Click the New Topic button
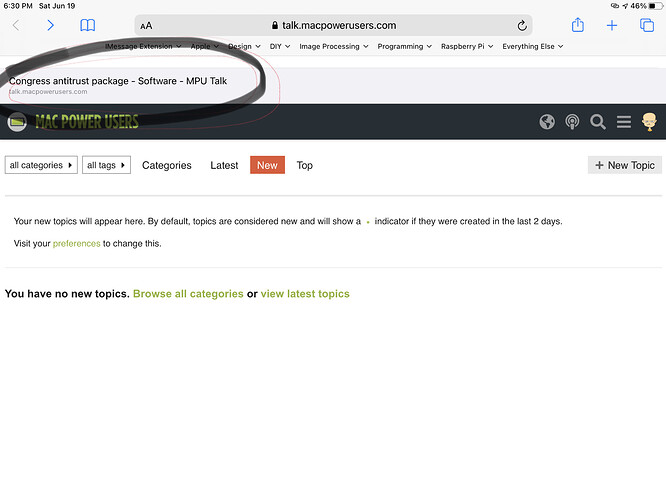 pyautogui.click(x=624, y=165)
